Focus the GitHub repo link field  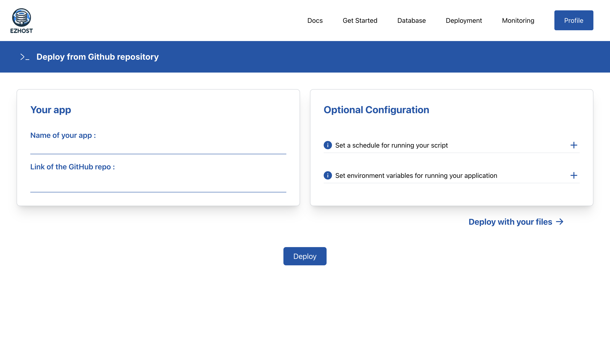(x=158, y=183)
